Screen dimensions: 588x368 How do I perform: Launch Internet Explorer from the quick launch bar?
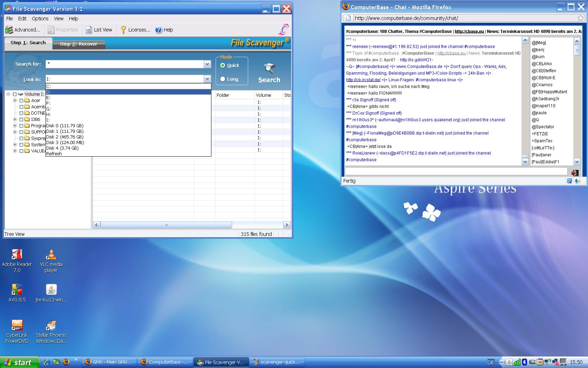tap(47, 362)
